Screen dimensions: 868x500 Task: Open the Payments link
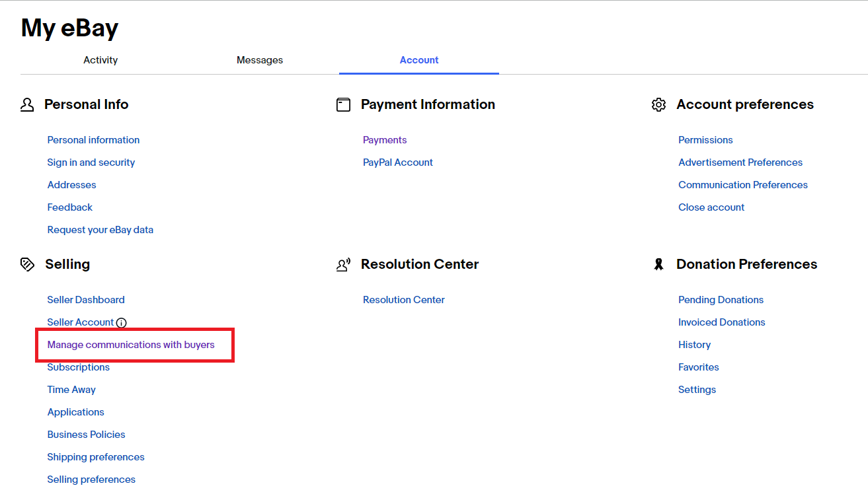385,140
